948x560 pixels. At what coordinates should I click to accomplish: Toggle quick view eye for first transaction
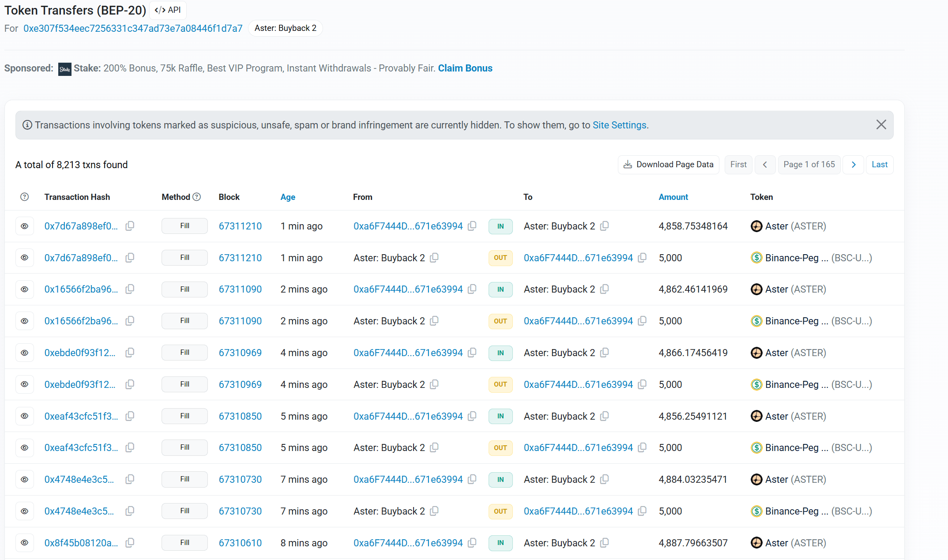click(25, 226)
